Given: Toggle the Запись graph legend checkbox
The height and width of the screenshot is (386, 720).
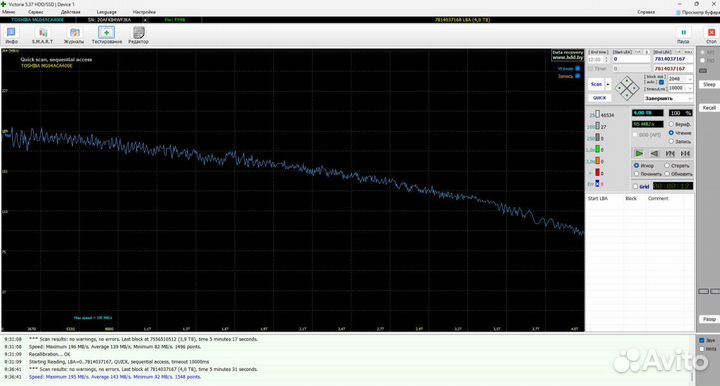Looking at the screenshot, I should pyautogui.click(x=578, y=76).
